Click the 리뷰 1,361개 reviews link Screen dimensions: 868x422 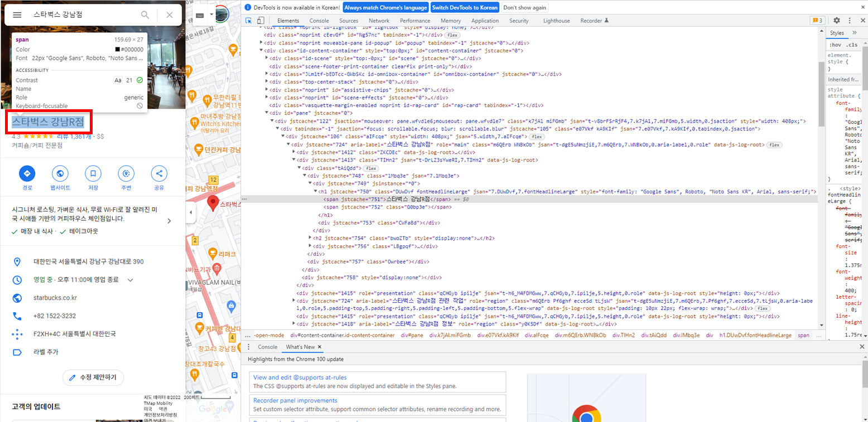(x=74, y=136)
